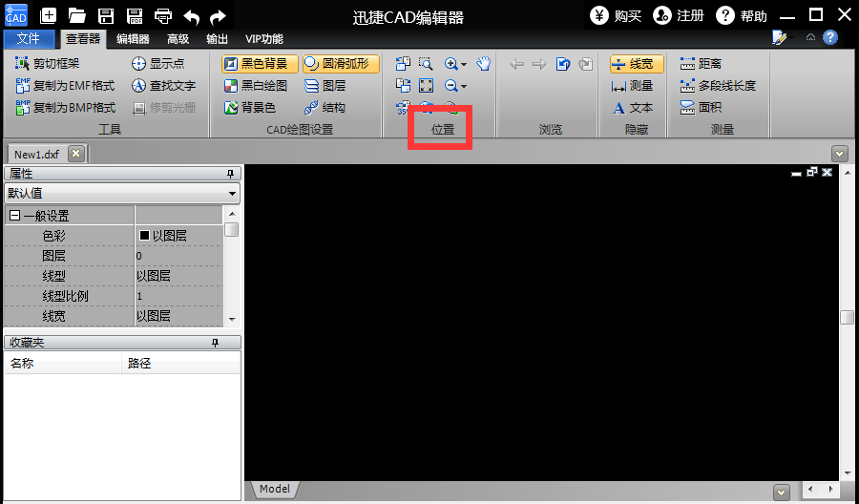Open document tab list dropdown
Viewport: 859px width, 504px height.
(839, 153)
